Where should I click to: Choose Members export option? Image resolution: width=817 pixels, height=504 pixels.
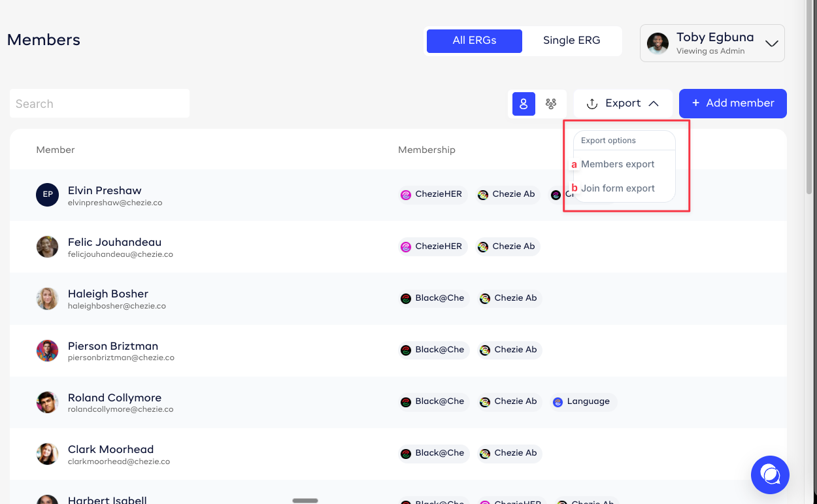coord(618,164)
